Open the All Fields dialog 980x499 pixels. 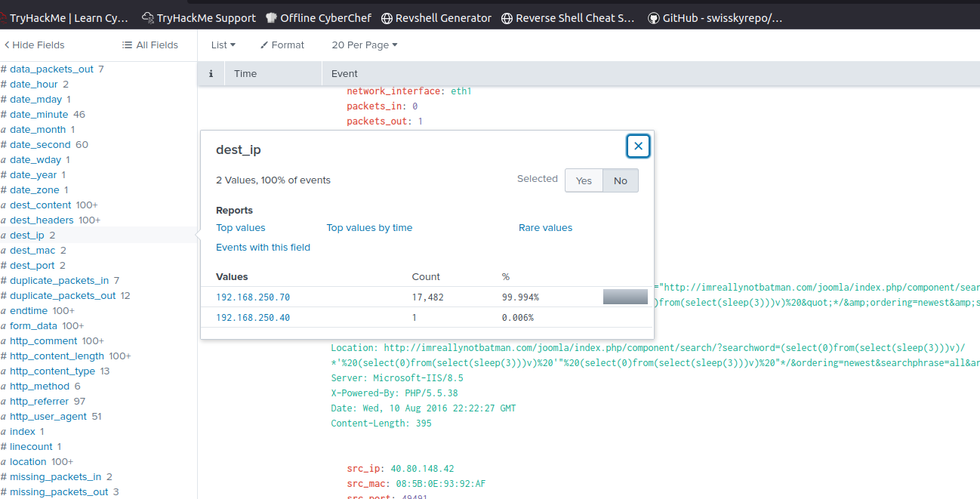[150, 45]
